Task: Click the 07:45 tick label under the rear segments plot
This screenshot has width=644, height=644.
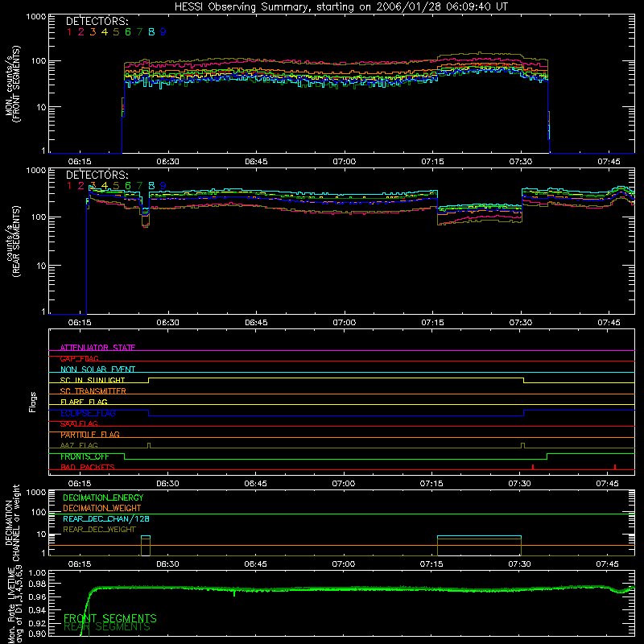Action: [x=609, y=323]
